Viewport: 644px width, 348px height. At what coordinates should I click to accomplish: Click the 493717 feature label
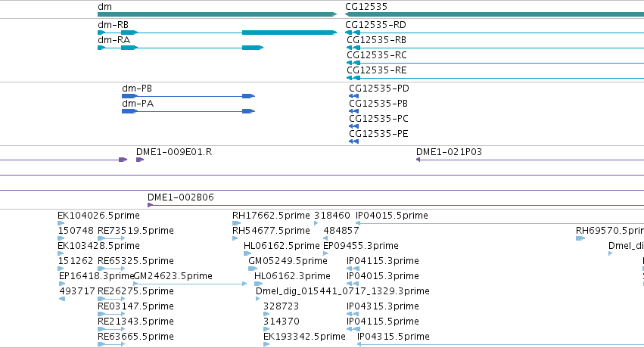pos(76,291)
